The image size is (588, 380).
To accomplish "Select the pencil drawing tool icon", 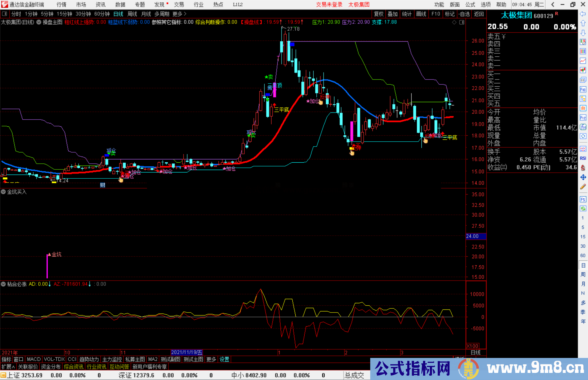I will click(583, 187).
